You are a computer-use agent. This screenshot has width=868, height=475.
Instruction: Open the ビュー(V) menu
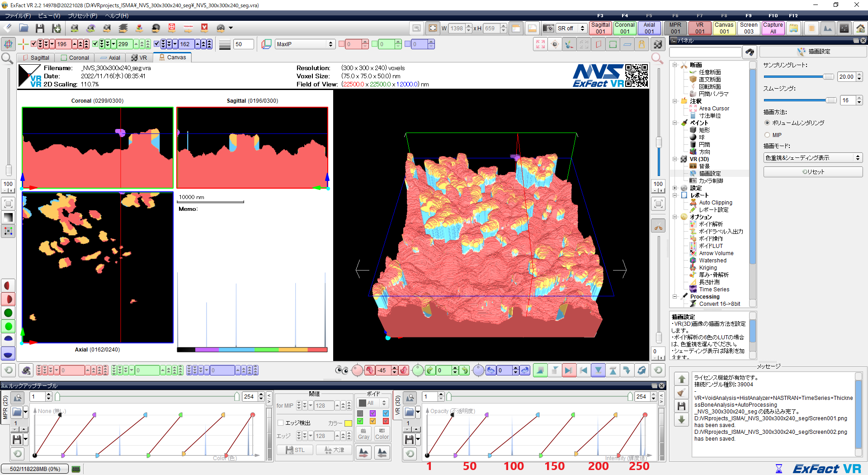pyautogui.click(x=49, y=16)
